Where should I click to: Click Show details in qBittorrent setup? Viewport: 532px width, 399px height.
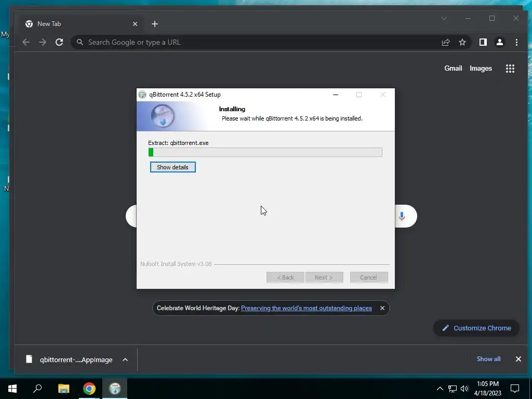click(x=172, y=167)
